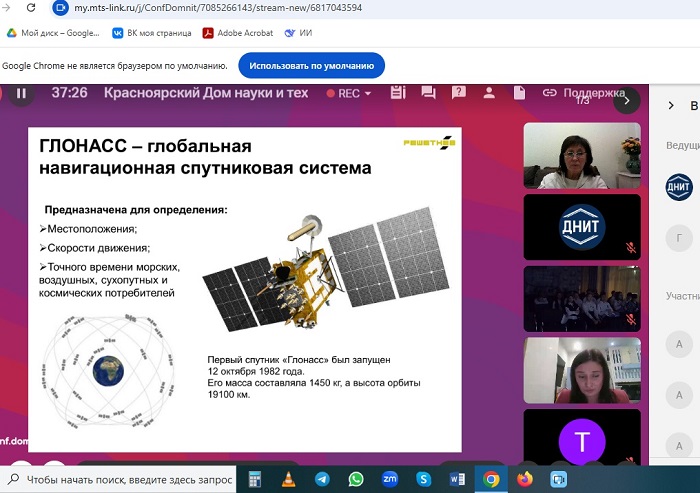Open the Adobe Acrobat bookmark

tap(236, 32)
